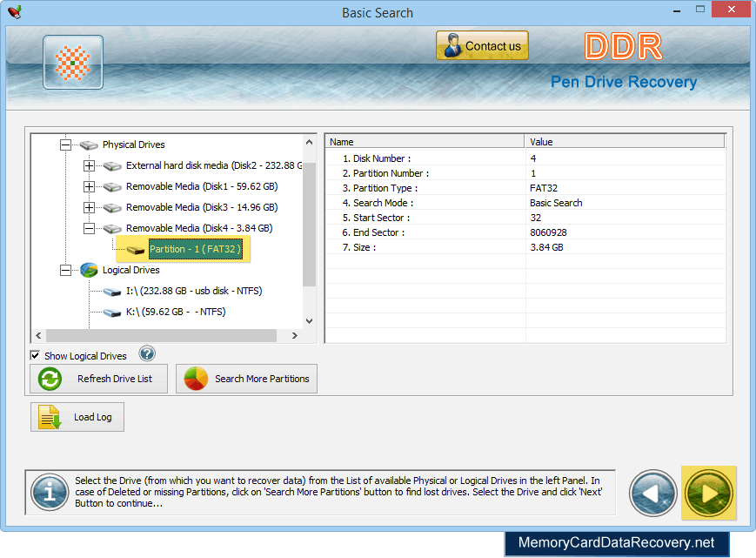Minimize the Basic Search window
756x558 pixels.
click(x=677, y=10)
